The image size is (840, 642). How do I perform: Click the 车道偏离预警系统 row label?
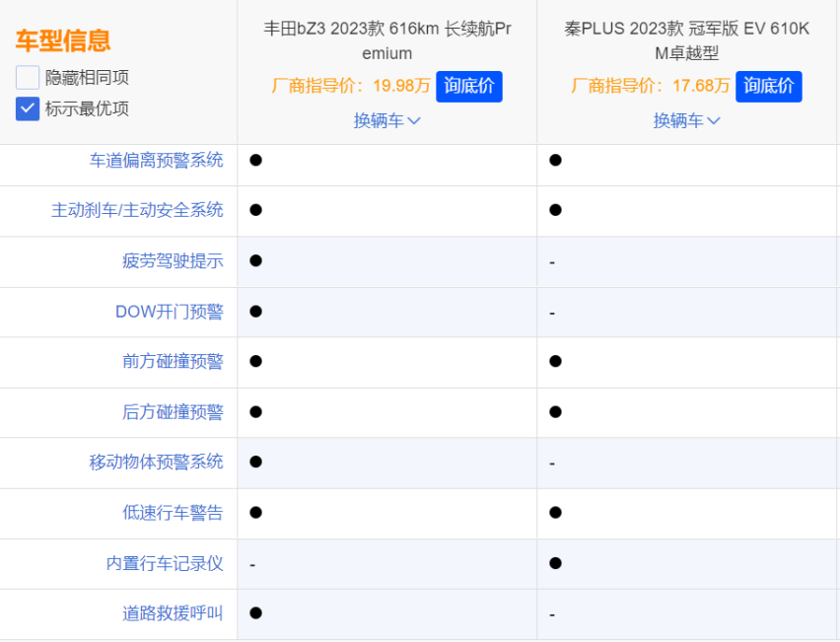(156, 160)
